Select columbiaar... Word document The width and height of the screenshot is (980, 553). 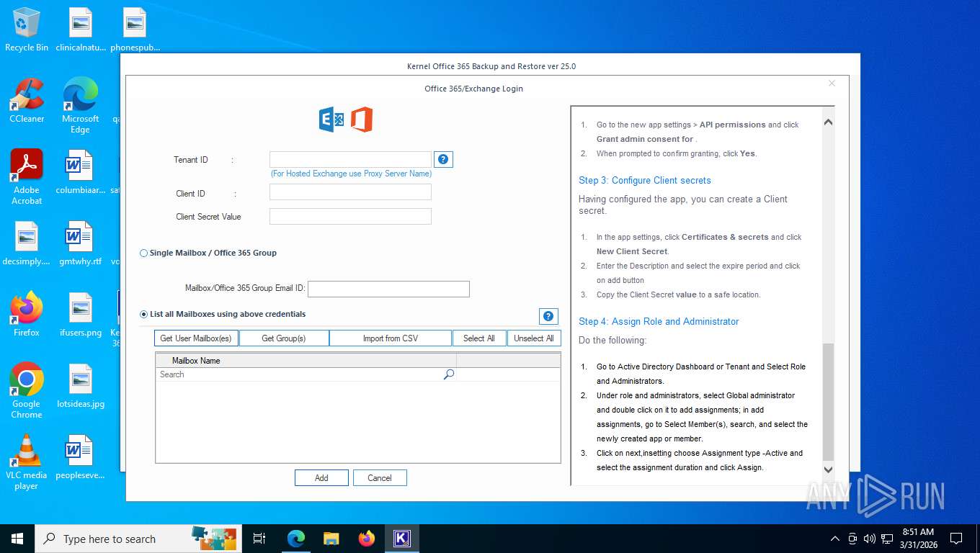[x=80, y=172]
